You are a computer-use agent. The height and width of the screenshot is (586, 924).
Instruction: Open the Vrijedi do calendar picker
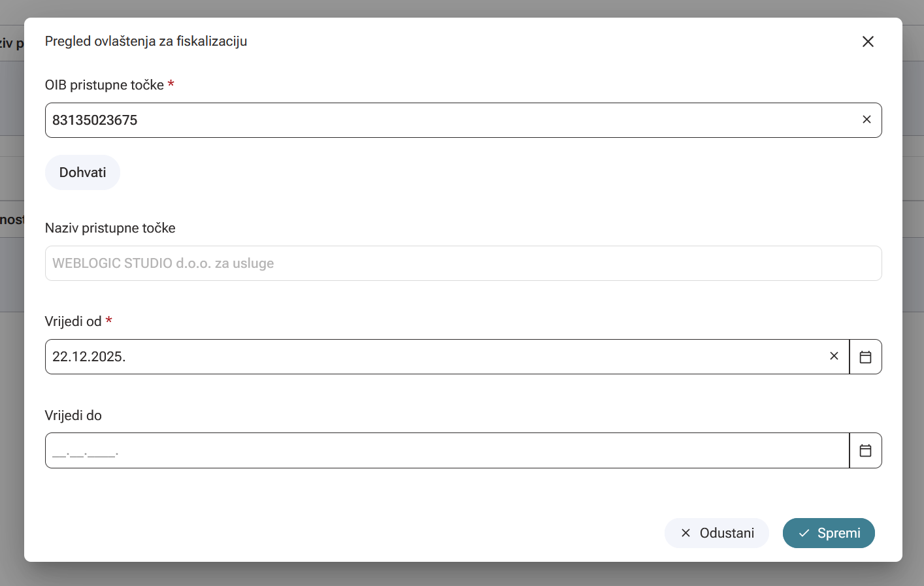coord(865,451)
